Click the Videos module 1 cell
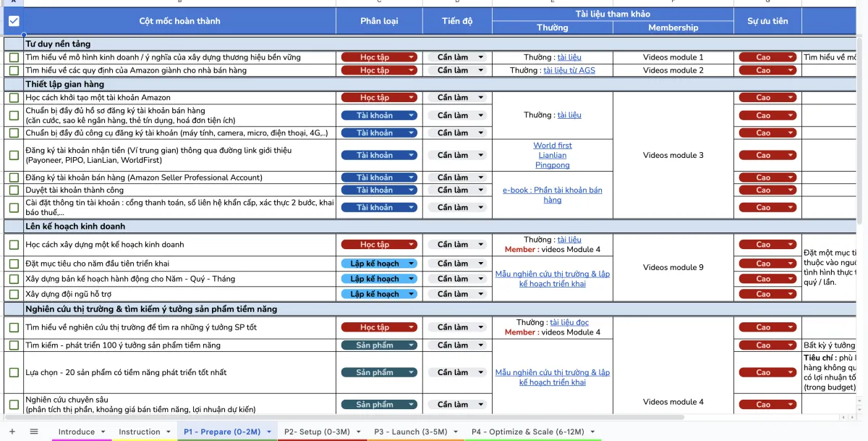 point(673,57)
